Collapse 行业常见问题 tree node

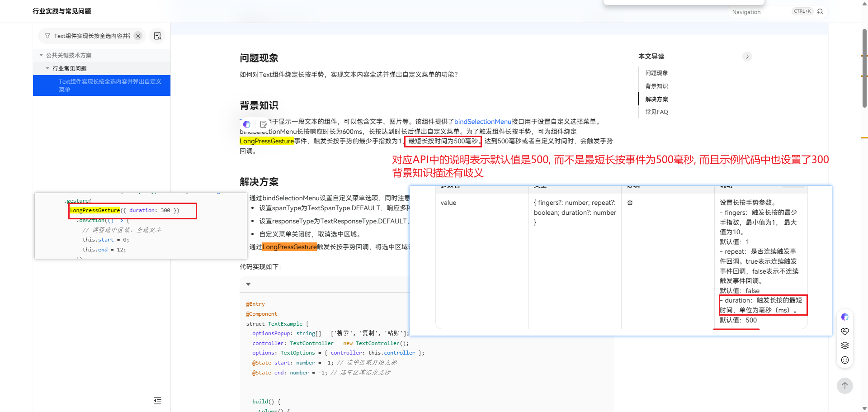point(47,68)
